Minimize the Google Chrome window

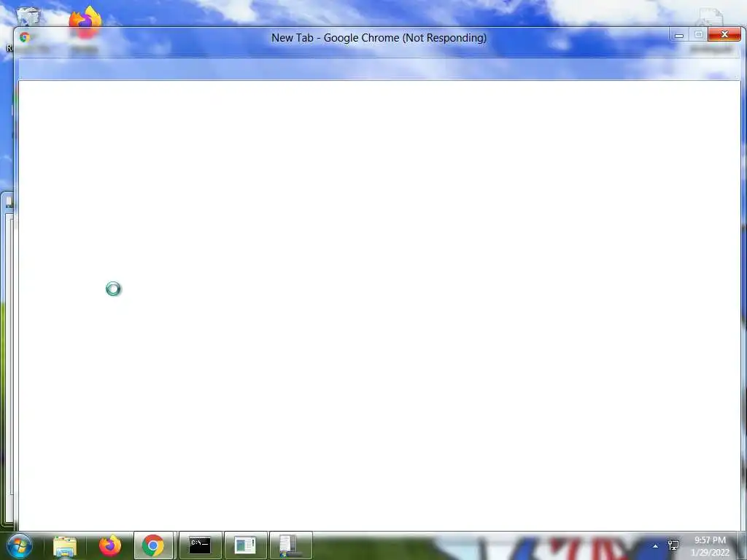(x=679, y=34)
